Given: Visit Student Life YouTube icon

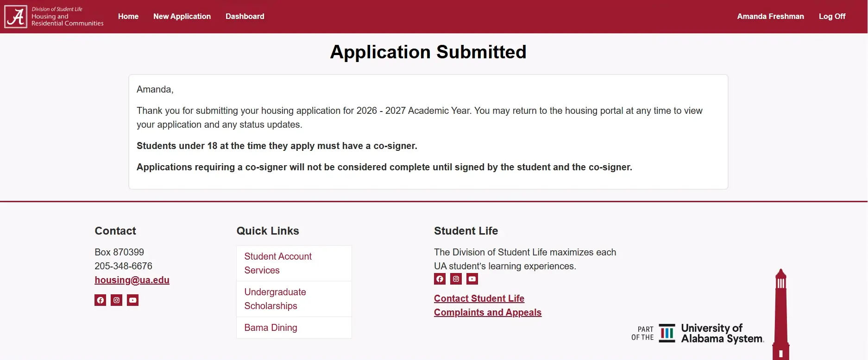Looking at the screenshot, I should (472, 279).
